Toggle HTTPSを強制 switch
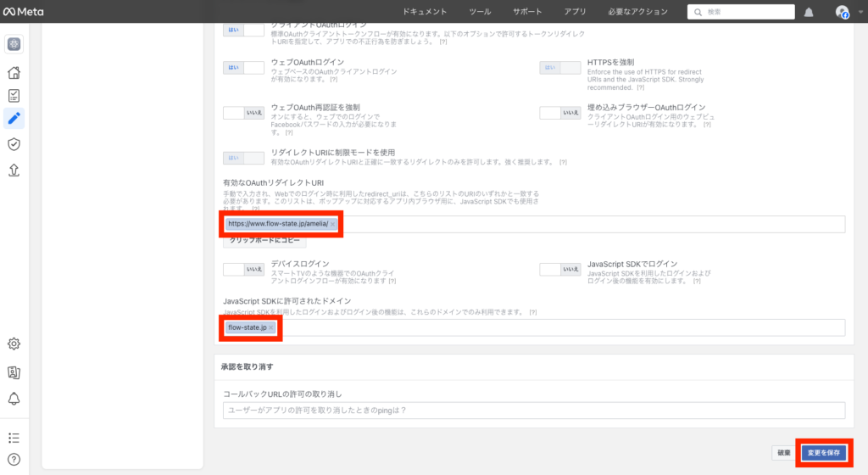 (x=560, y=68)
